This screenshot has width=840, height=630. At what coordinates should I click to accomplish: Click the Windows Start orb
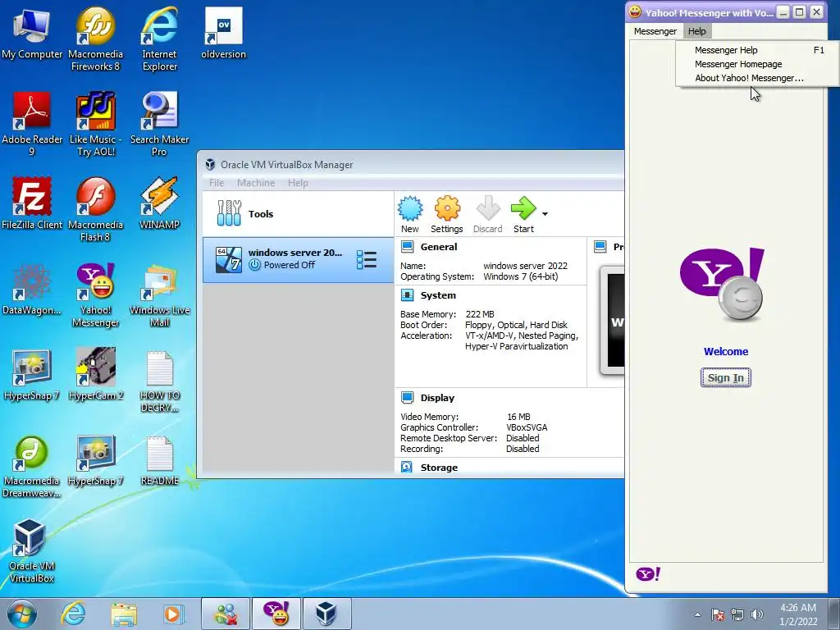coord(22,614)
